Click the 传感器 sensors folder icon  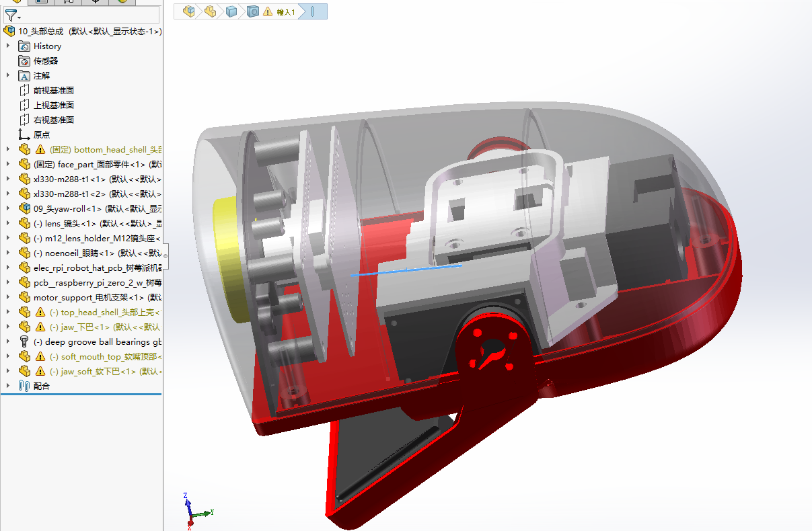click(24, 61)
